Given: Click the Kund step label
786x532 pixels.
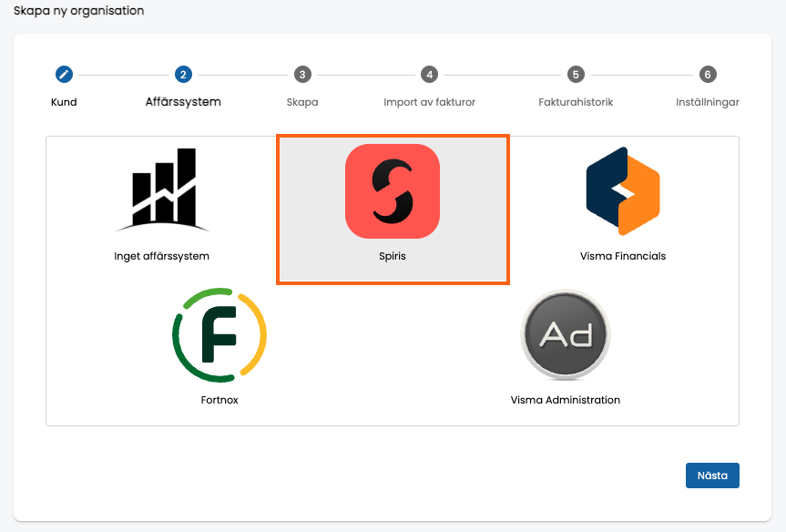Looking at the screenshot, I should point(64,102).
